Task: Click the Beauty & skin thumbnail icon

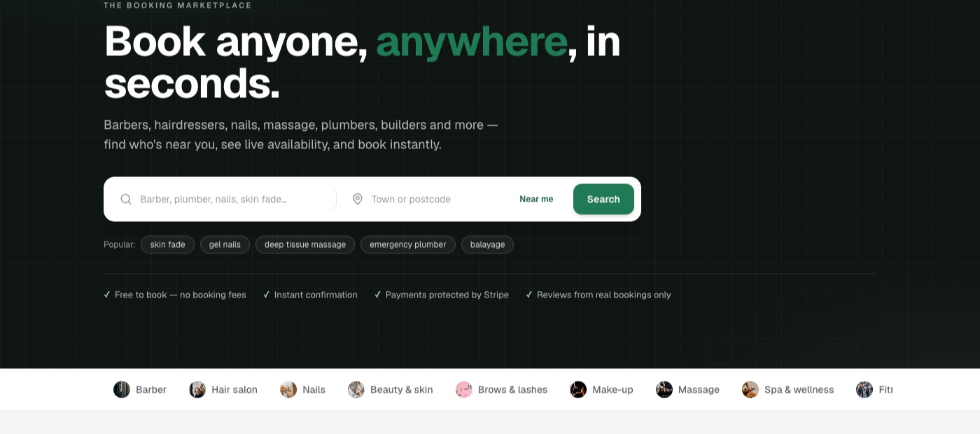Action: click(356, 389)
